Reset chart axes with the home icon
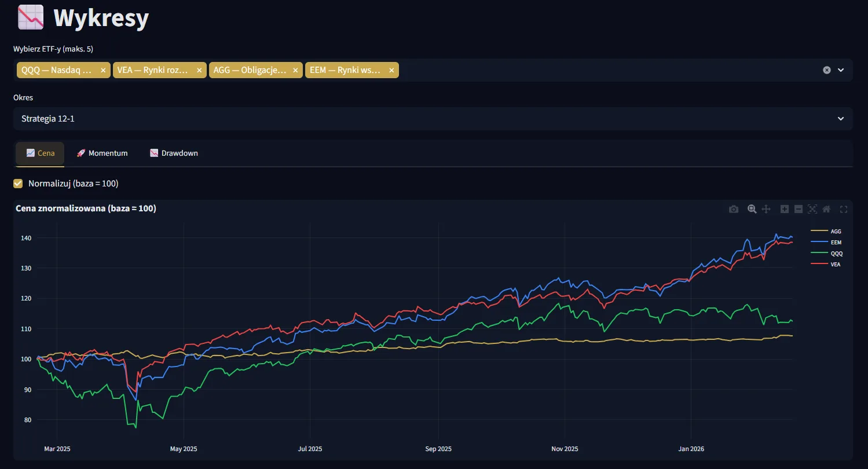This screenshot has height=469, width=868. coord(826,209)
